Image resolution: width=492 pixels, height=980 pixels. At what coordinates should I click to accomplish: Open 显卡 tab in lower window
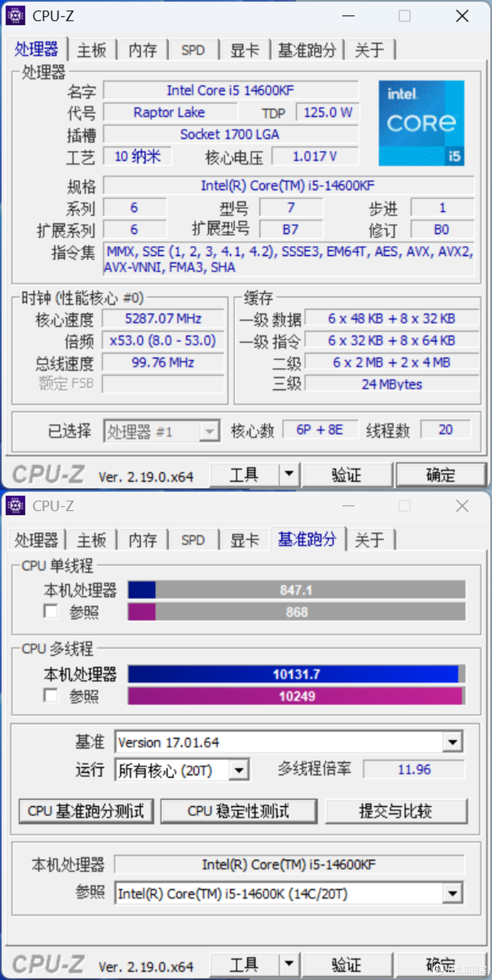pos(245,540)
